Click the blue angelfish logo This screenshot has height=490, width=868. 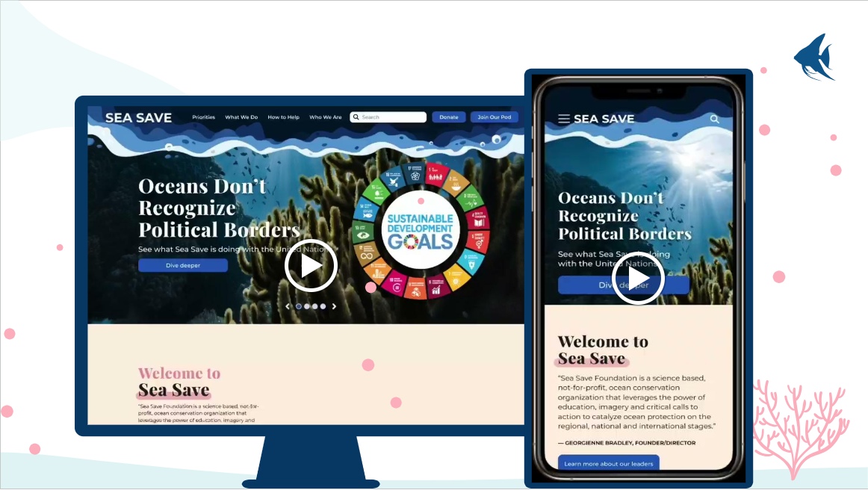click(814, 58)
